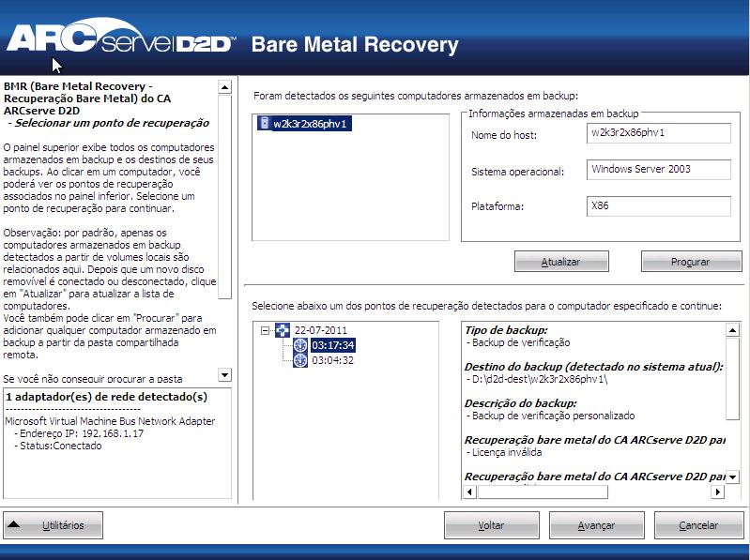Click the computer icon beside w2k3r2x86phv1
This screenshot has height=560, width=750.
tap(264, 123)
